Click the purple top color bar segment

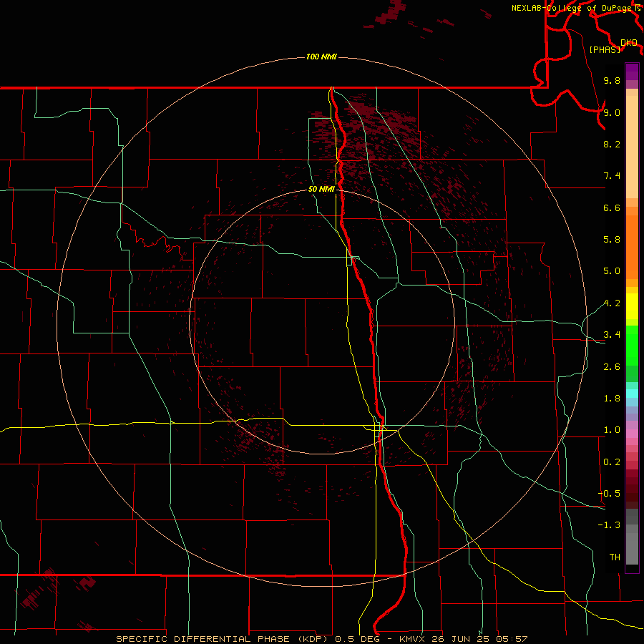click(x=632, y=72)
